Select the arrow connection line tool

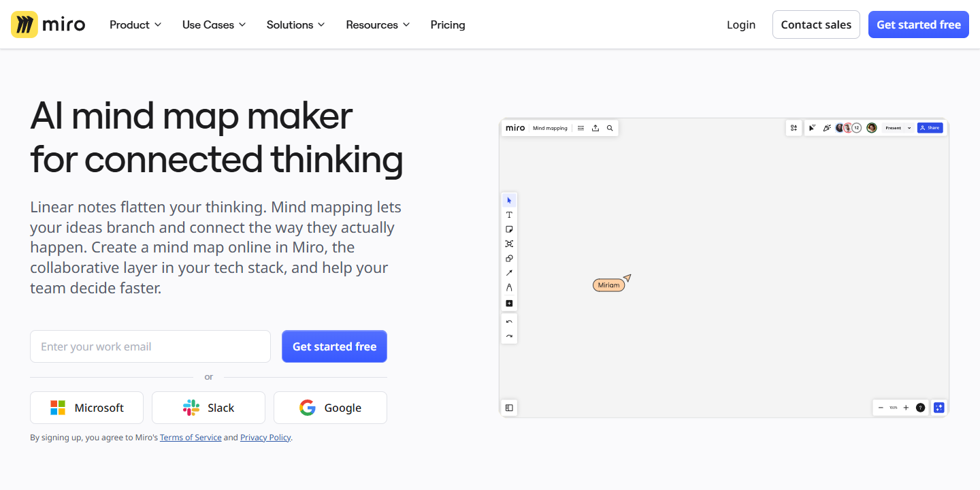pyautogui.click(x=509, y=273)
